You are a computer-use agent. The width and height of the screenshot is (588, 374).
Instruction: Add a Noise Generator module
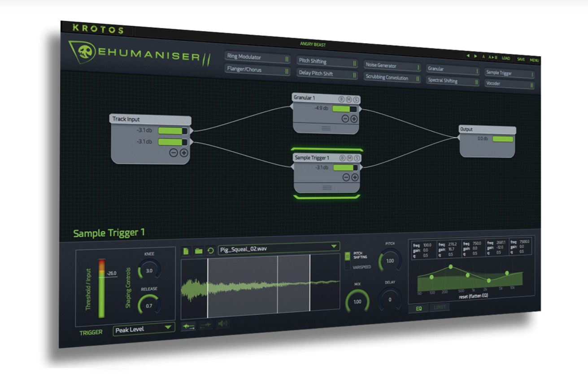[x=392, y=66]
